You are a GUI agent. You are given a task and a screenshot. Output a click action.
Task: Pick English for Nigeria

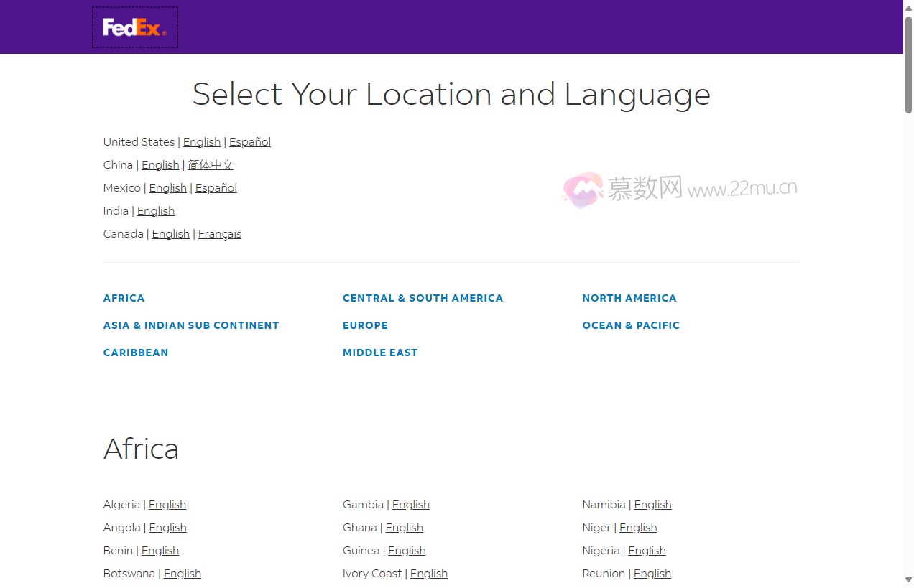pyautogui.click(x=647, y=551)
